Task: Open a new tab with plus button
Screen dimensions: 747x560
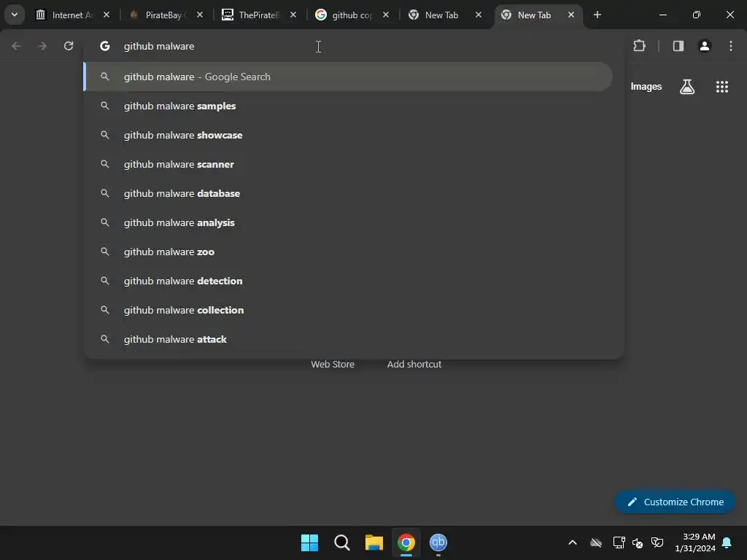Action: 597,15
